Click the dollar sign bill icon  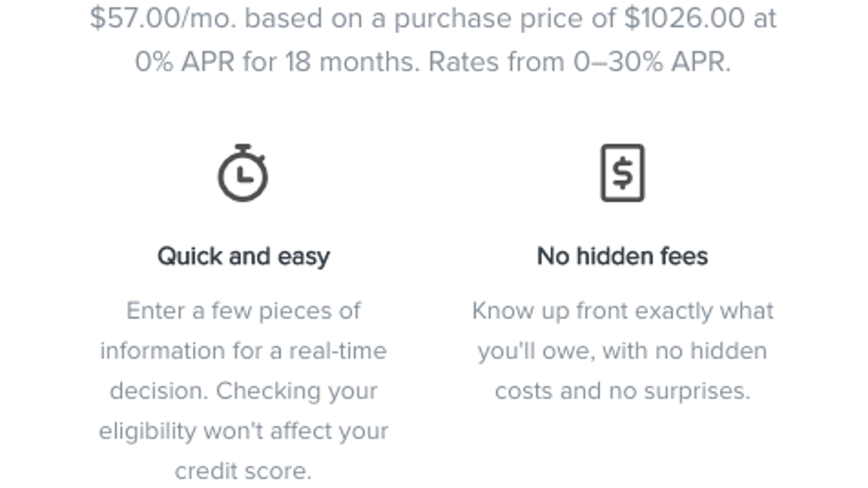622,173
